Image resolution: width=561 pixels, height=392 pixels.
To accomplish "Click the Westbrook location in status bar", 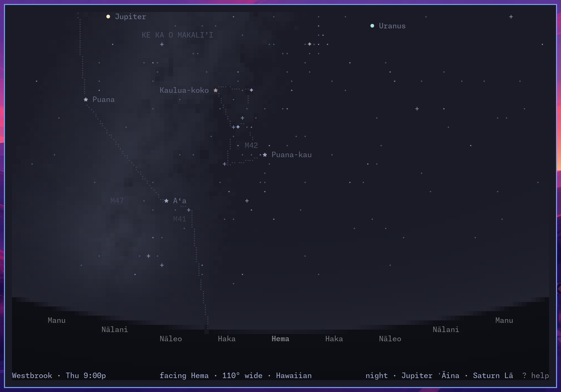I will point(32,376).
